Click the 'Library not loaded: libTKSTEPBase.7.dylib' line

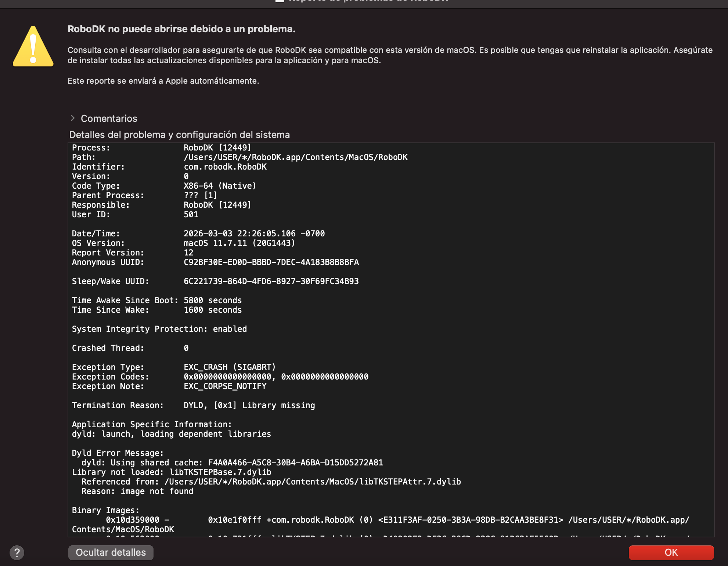pyautogui.click(x=172, y=472)
